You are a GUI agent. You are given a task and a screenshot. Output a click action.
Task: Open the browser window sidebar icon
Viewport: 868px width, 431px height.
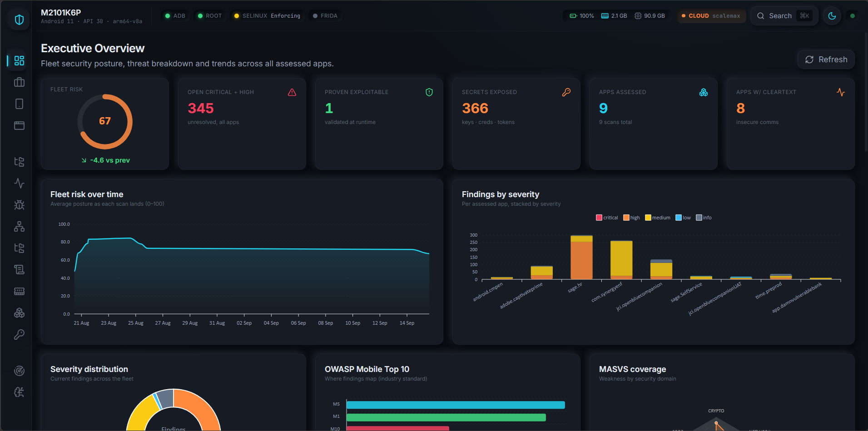point(19,125)
